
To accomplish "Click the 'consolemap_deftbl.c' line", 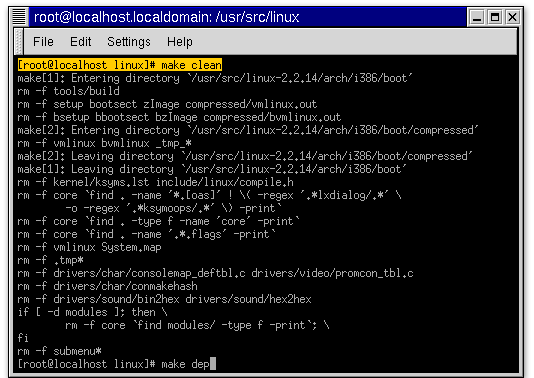I will tap(216, 273).
